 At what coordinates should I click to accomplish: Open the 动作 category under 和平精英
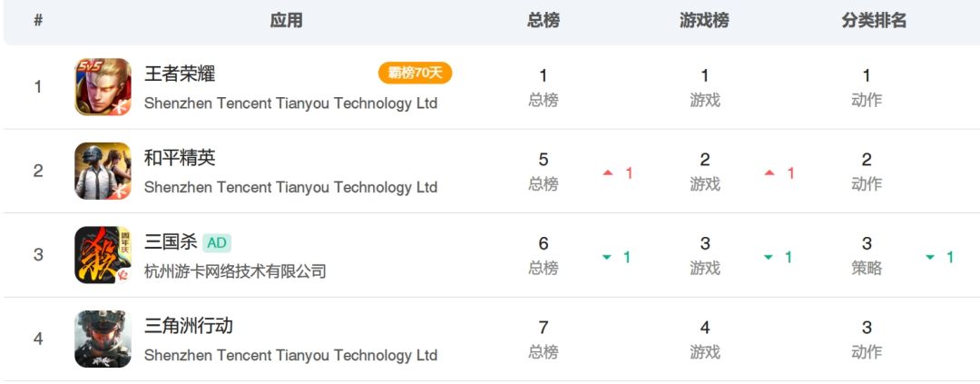click(867, 184)
